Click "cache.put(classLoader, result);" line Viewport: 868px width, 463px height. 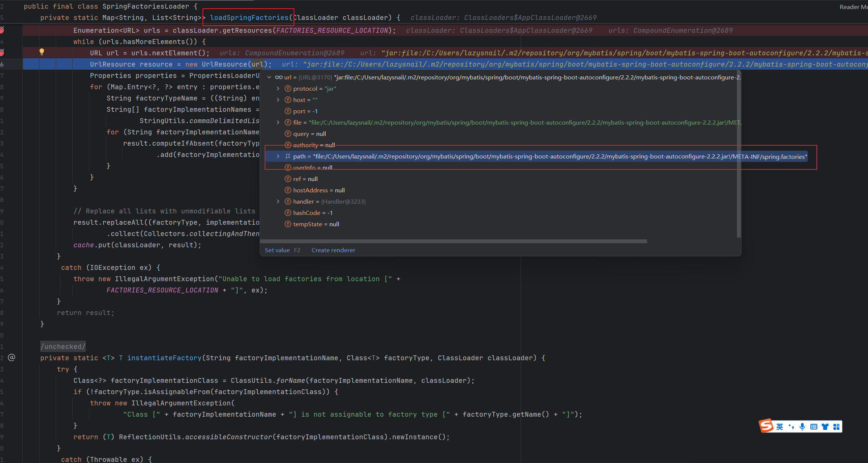tap(137, 245)
